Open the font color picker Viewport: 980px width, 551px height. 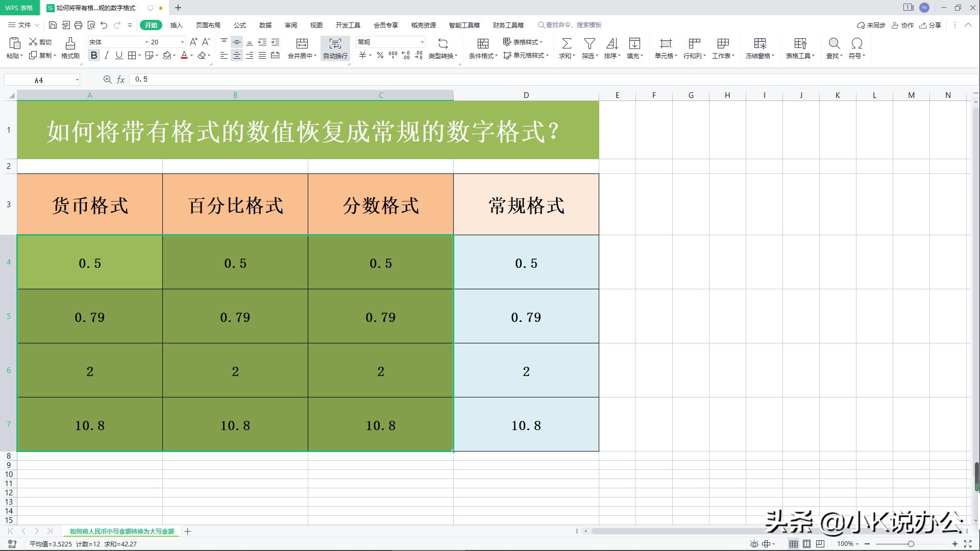click(x=184, y=56)
